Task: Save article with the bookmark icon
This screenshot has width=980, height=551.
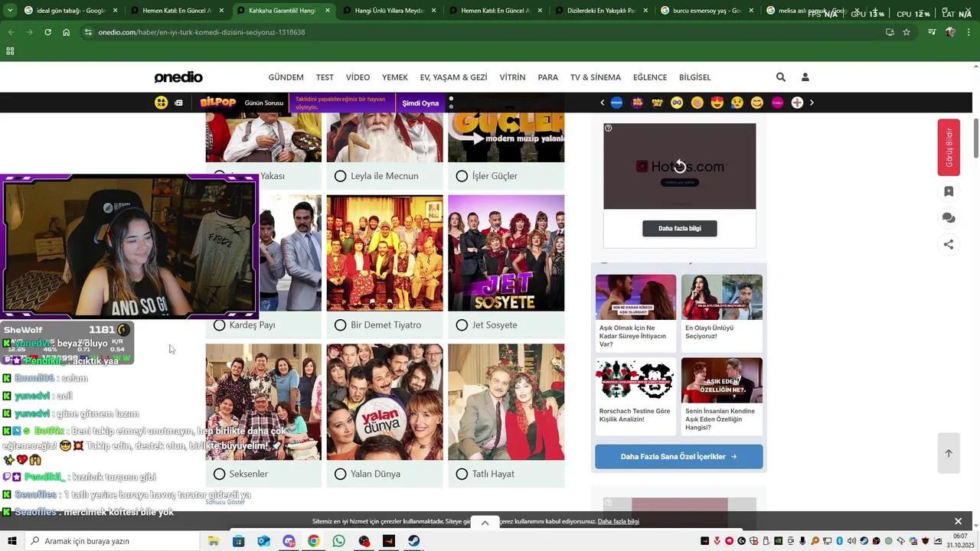Action: coord(949,192)
